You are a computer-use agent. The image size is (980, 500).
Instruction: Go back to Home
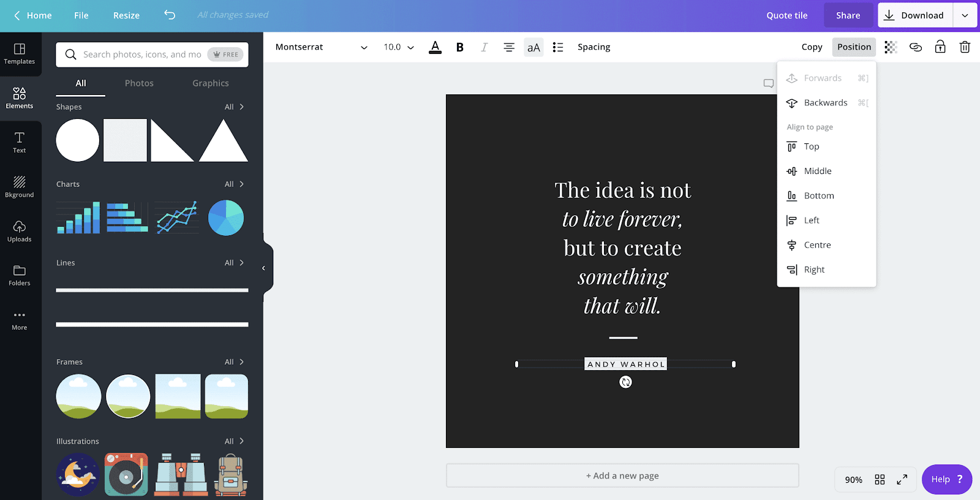(32, 15)
